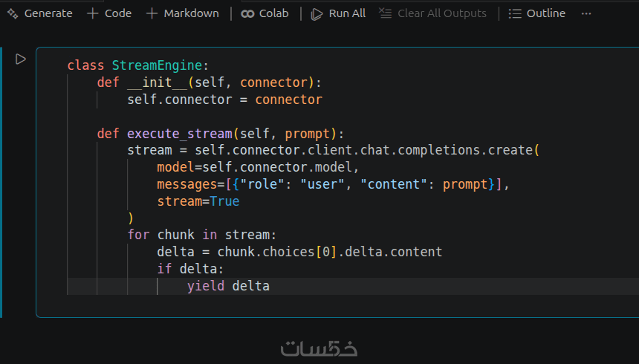Click the messages argument line
The height and width of the screenshot is (364, 639).
[332, 184]
